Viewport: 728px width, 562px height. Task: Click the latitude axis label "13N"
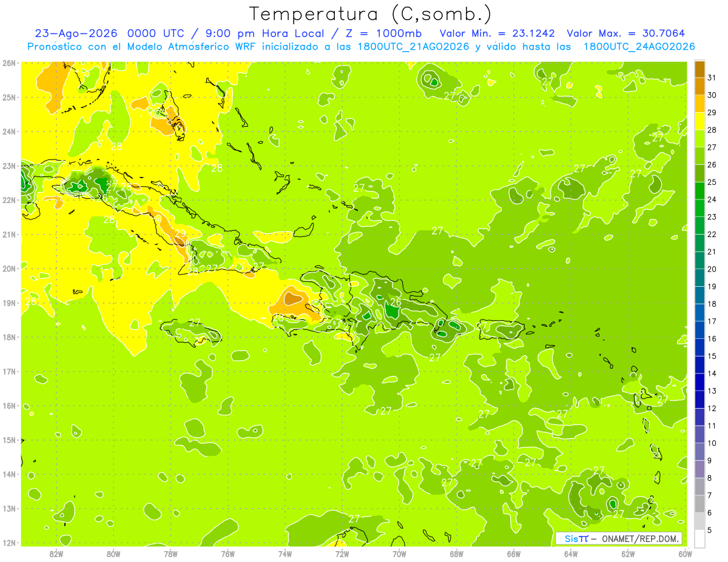click(10, 509)
